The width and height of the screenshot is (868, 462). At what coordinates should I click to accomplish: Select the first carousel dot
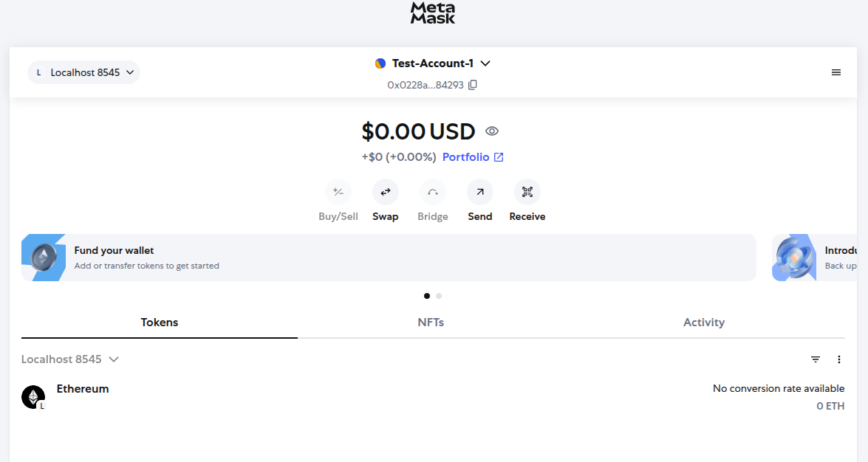427,296
